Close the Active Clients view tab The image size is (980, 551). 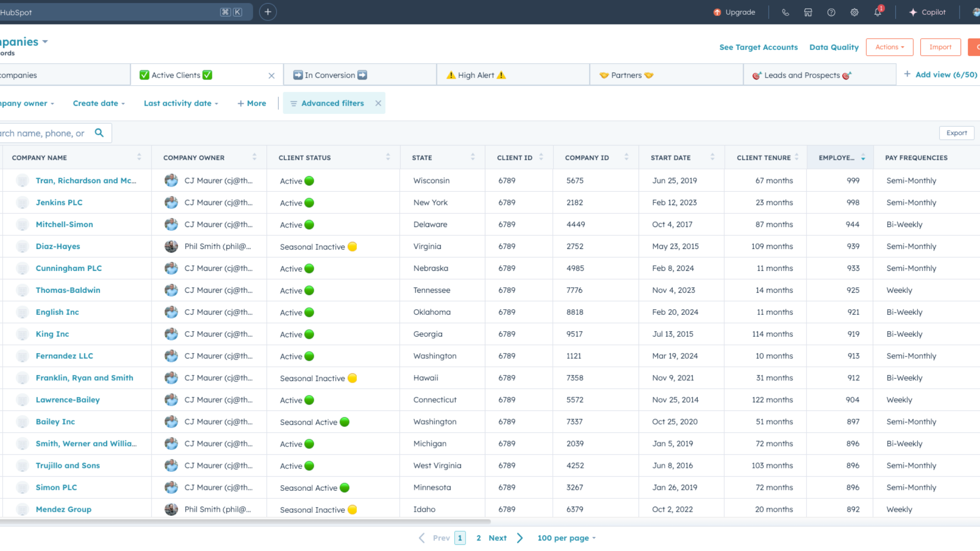click(272, 76)
